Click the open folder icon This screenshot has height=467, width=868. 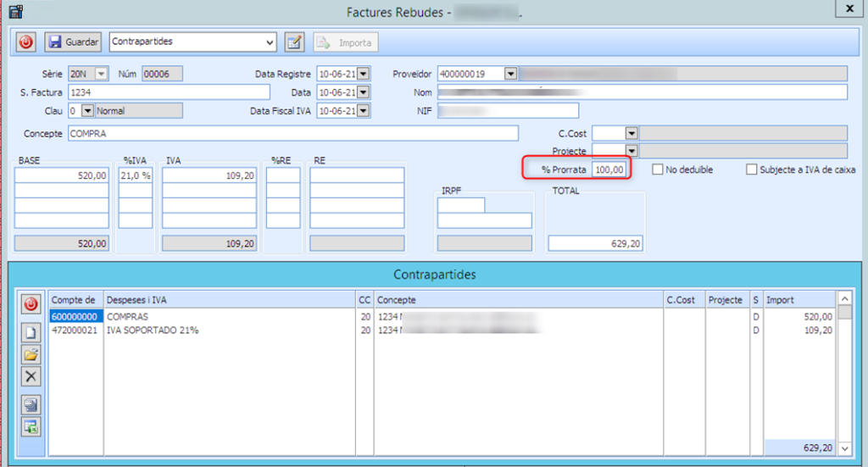[31, 355]
